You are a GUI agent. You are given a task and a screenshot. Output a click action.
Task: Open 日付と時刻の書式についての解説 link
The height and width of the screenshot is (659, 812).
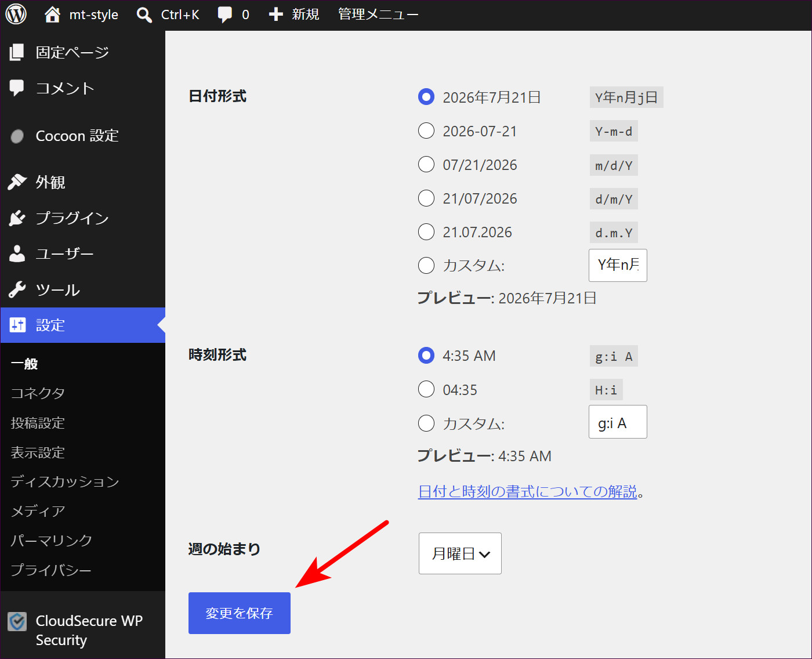click(x=528, y=491)
